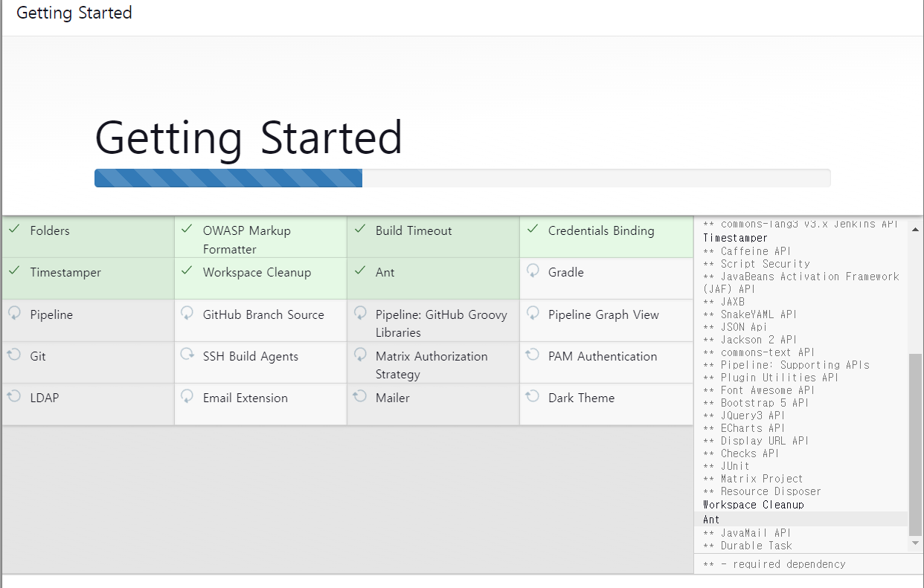
Task: Click the Display URL API log line
Action: coord(756,441)
